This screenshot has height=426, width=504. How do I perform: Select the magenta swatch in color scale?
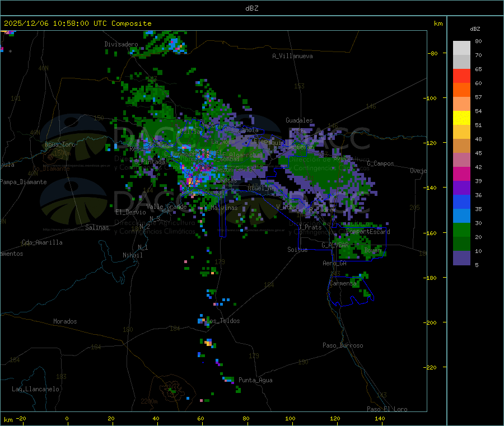pyautogui.click(x=461, y=174)
